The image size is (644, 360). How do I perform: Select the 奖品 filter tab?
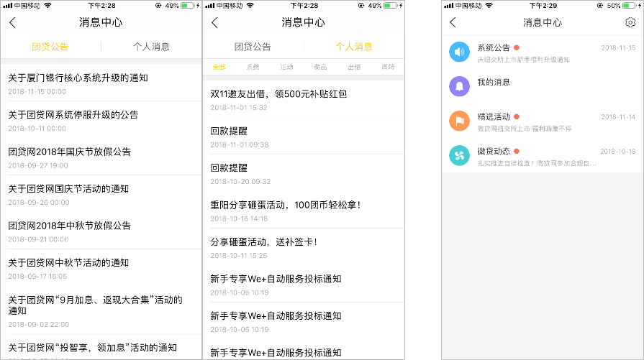tap(320, 67)
